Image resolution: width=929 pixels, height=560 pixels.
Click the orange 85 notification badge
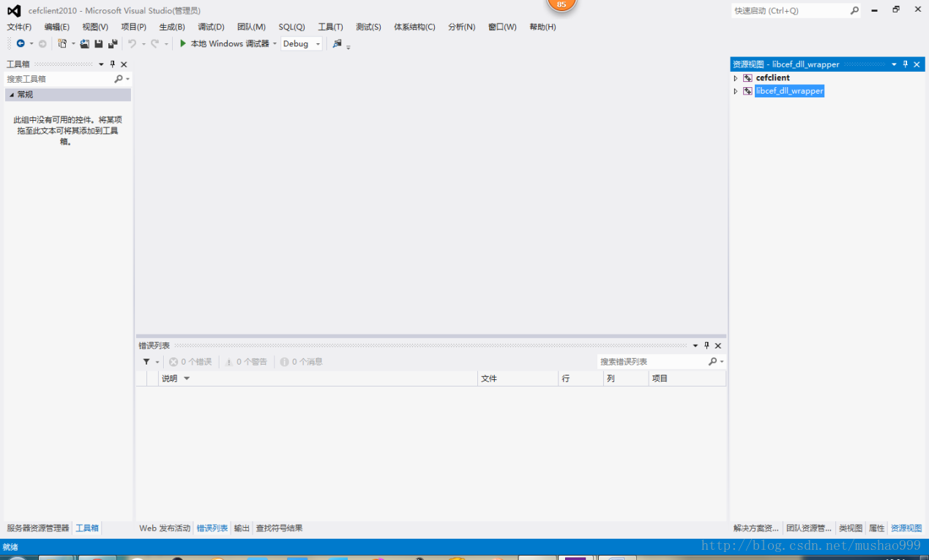pyautogui.click(x=561, y=4)
